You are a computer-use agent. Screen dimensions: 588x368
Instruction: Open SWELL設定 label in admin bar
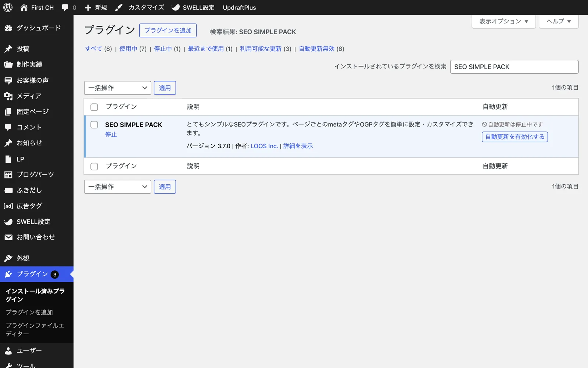pyautogui.click(x=198, y=7)
